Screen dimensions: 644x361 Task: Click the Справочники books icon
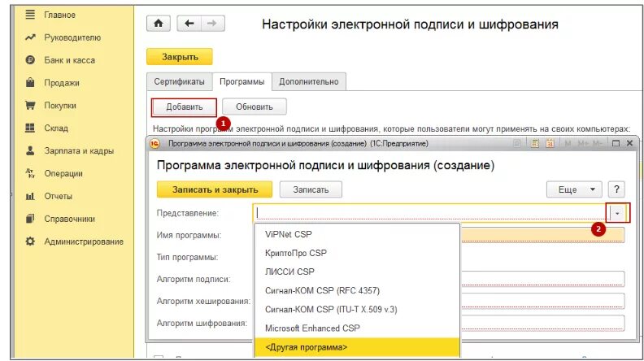coord(30,219)
